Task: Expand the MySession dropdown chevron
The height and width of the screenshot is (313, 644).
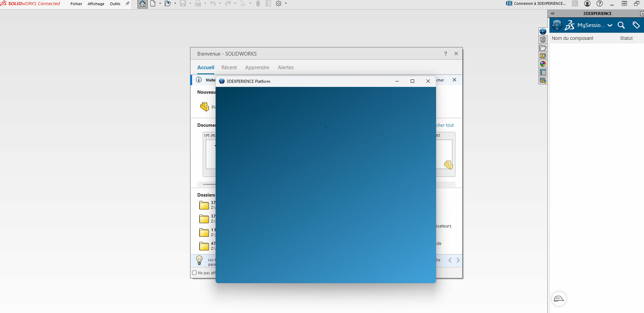Action: [x=610, y=26]
